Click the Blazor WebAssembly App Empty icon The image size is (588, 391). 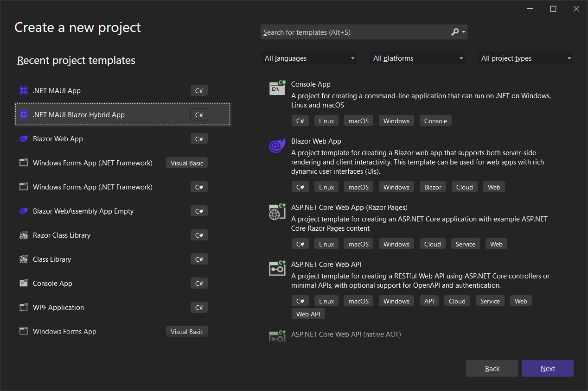click(24, 211)
